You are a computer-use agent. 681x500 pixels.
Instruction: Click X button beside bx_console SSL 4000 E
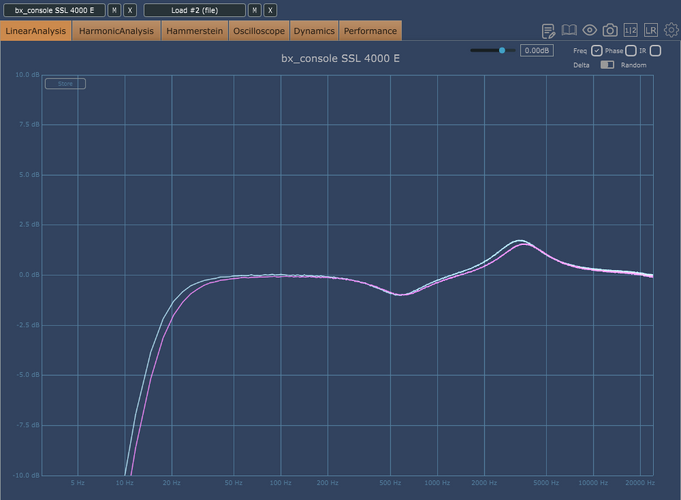click(x=130, y=10)
